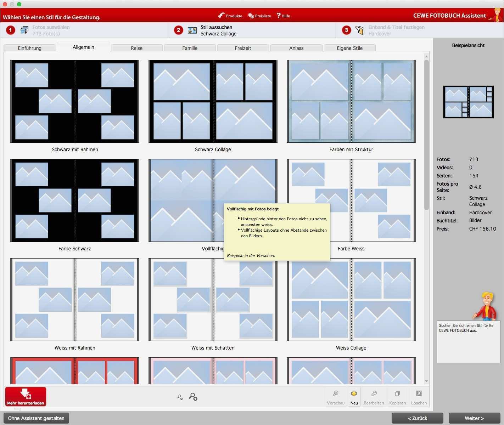This screenshot has width=504, height=425.
Task: Open the Produkte link icon
Action: coord(222,15)
